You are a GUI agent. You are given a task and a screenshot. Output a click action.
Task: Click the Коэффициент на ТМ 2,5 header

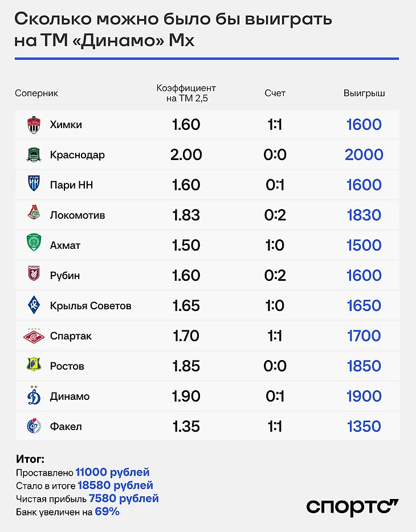(186, 93)
